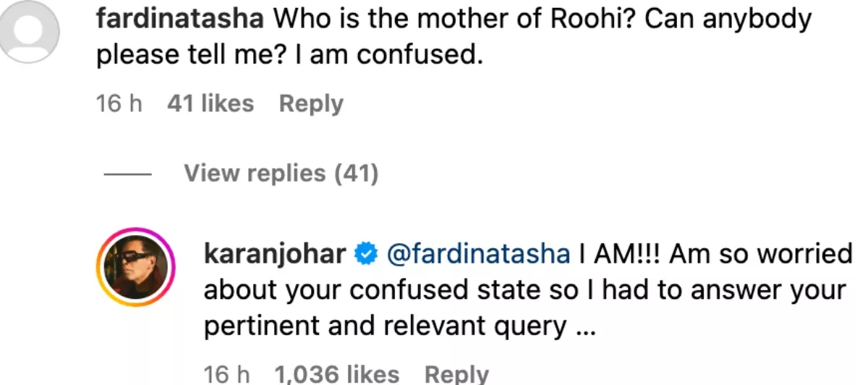Click the line beside View replies
This screenshot has width=868, height=385.
coord(127,174)
